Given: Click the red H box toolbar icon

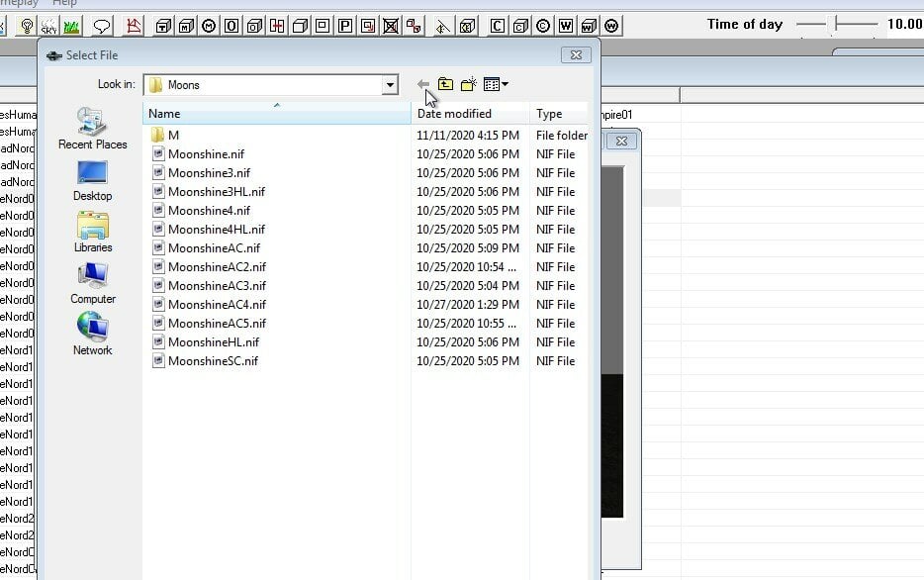Looking at the screenshot, I should point(277,26).
